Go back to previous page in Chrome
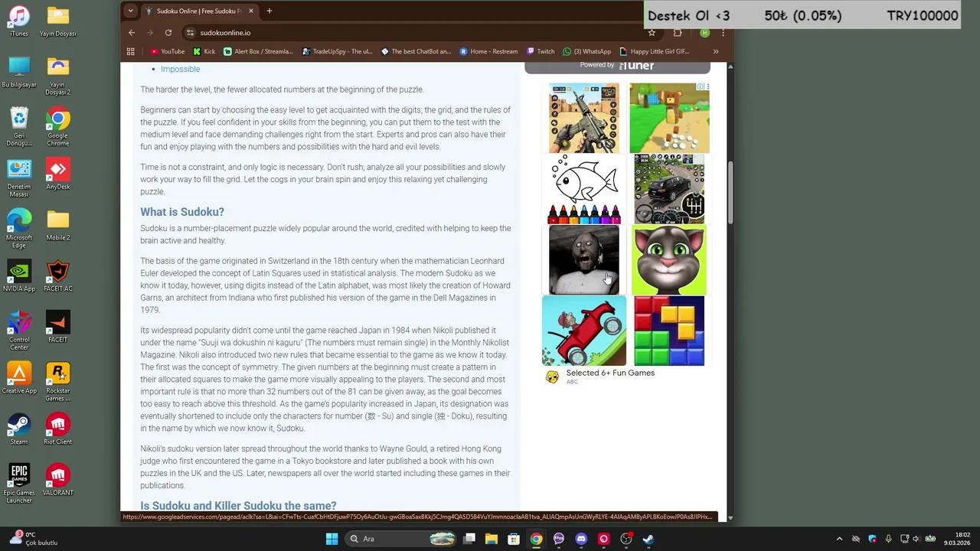This screenshot has width=980, height=551. point(132,33)
